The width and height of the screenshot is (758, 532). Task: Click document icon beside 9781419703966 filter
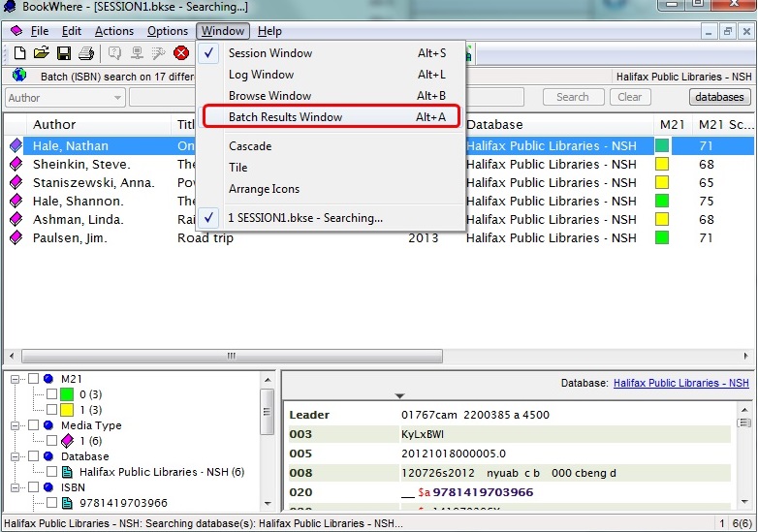pyautogui.click(x=67, y=503)
